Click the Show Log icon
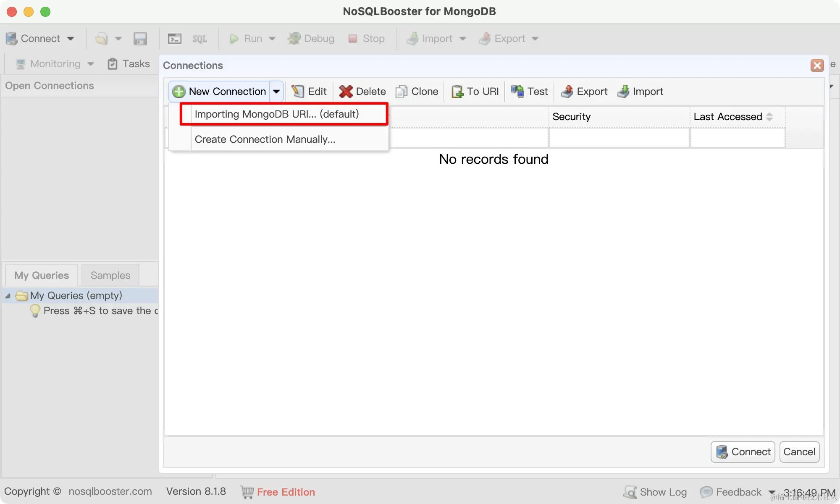840x504 pixels. pos(630,492)
